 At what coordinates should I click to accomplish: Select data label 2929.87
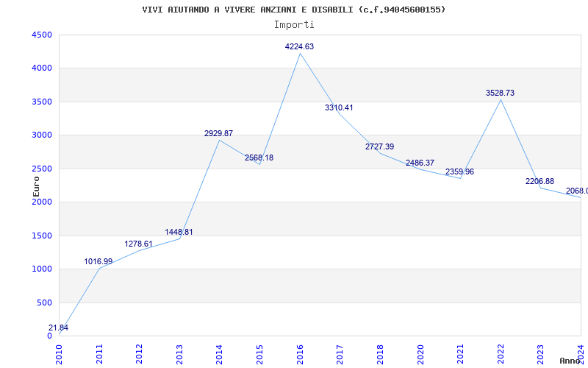point(218,133)
